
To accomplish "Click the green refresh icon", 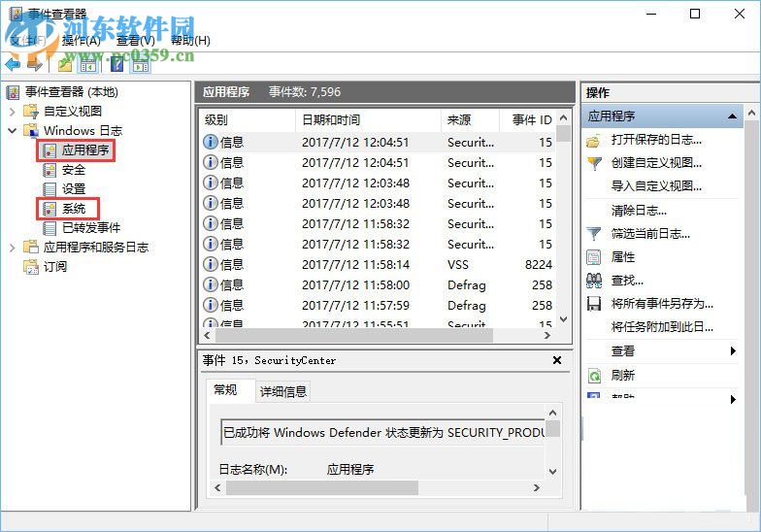I will tap(594, 376).
